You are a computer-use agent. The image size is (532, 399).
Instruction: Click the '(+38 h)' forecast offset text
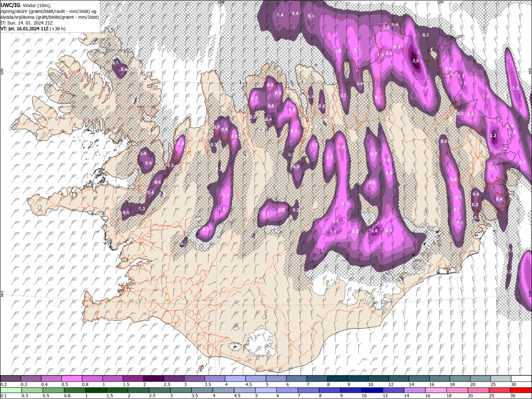click(57, 29)
